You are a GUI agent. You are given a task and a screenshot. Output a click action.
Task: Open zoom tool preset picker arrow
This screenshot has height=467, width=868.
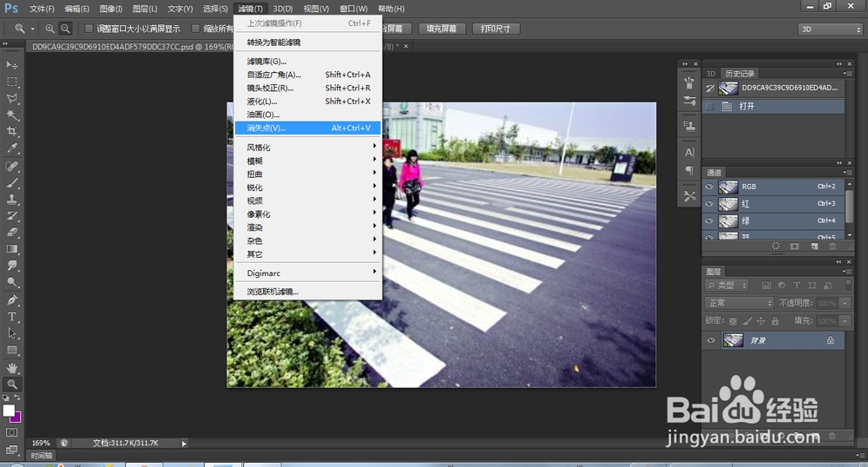pyautogui.click(x=33, y=29)
